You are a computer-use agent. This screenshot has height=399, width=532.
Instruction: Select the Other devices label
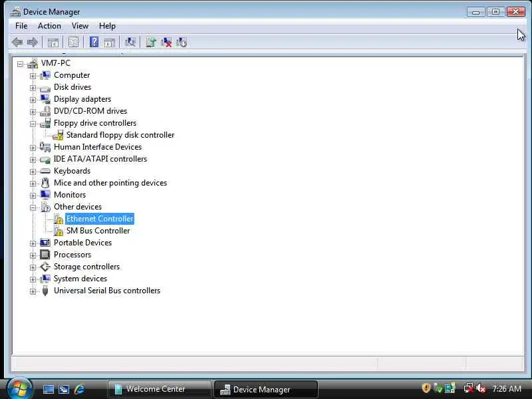(x=78, y=207)
